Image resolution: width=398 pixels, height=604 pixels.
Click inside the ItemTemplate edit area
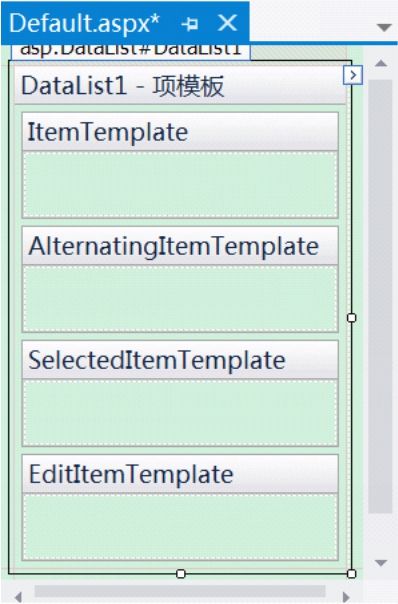tap(180, 185)
